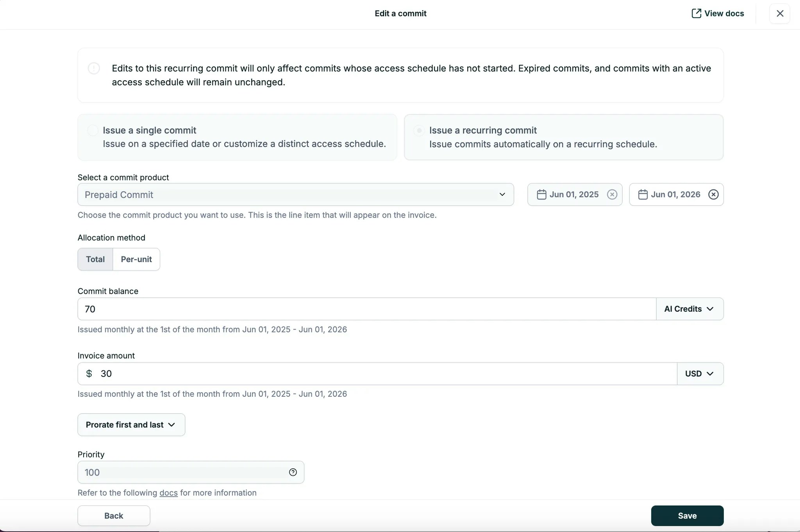Switch allocation method to Per-unit
The height and width of the screenshot is (532, 800).
[x=136, y=259]
